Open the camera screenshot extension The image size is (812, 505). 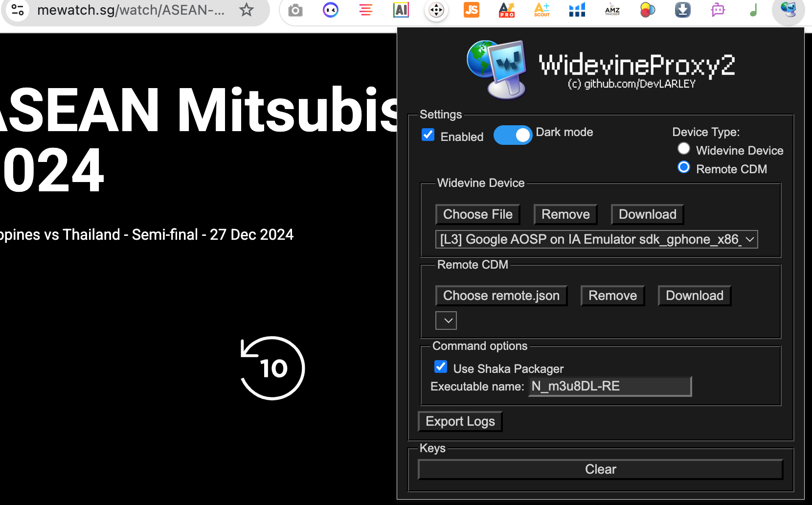pos(295,10)
